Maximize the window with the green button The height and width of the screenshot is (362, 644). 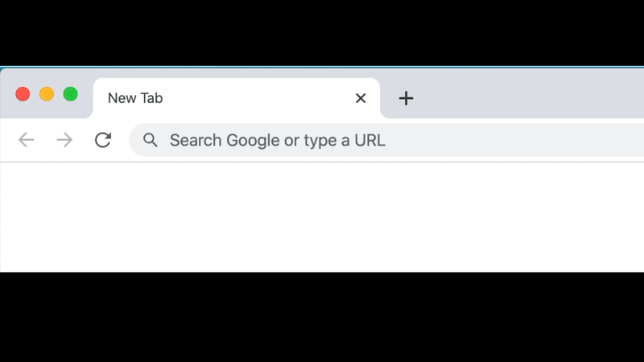(x=71, y=94)
